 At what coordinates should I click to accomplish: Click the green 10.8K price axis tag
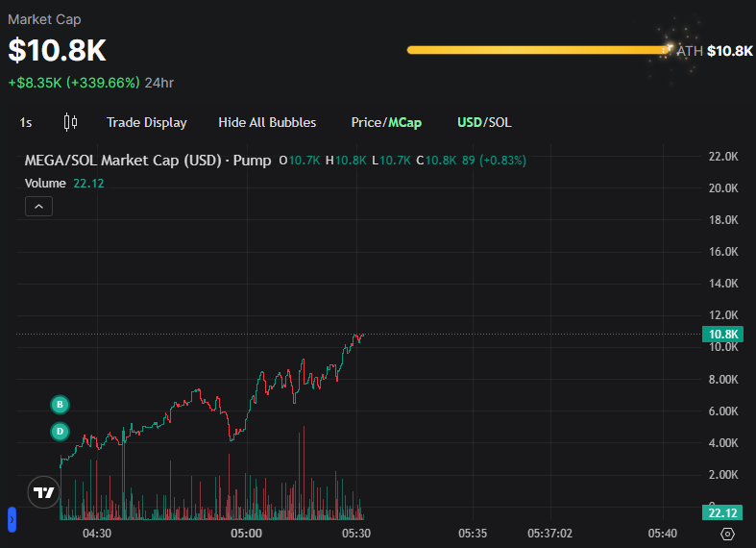click(722, 334)
